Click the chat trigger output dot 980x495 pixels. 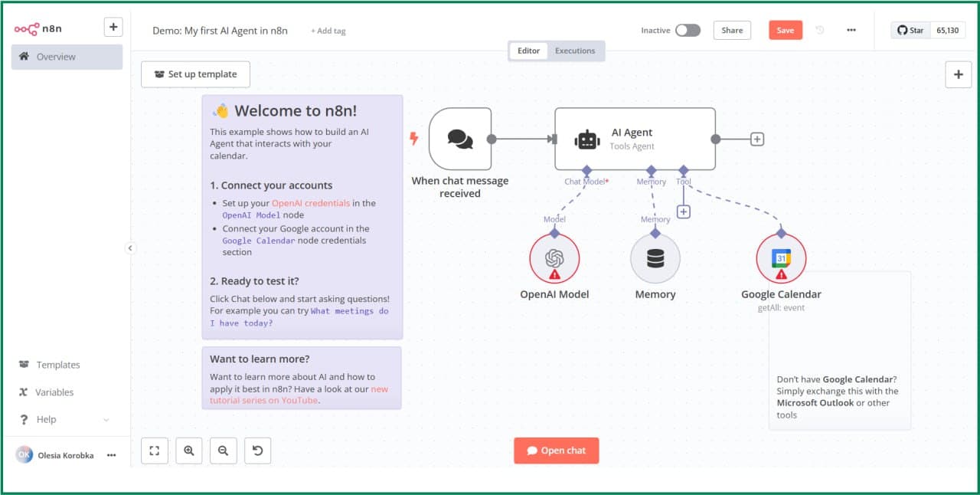click(492, 139)
